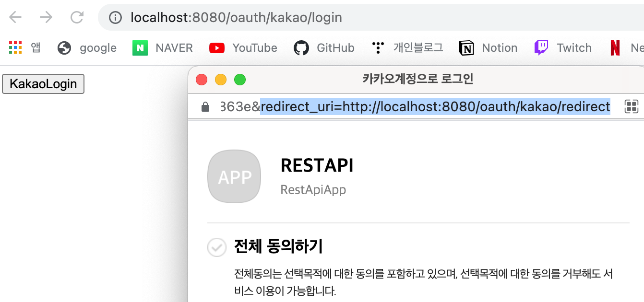644x302 pixels.
Task: Focus the localhost:8080/oauth/kakao/login address bar
Action: [371, 18]
